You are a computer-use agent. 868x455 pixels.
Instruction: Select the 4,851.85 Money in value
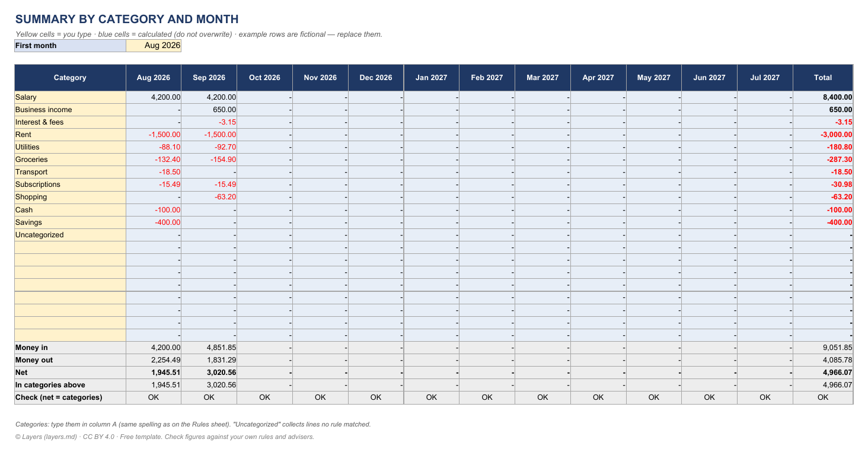click(x=209, y=348)
